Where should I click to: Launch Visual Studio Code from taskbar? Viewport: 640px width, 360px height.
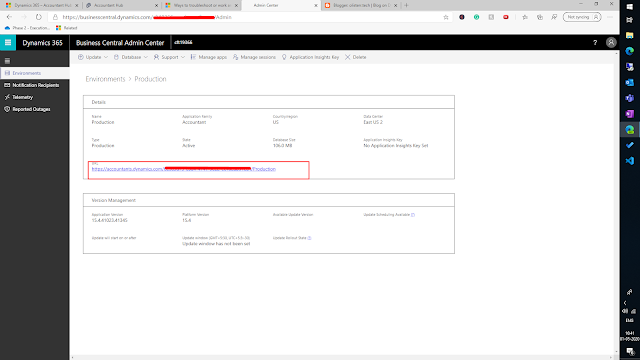pos(629,161)
